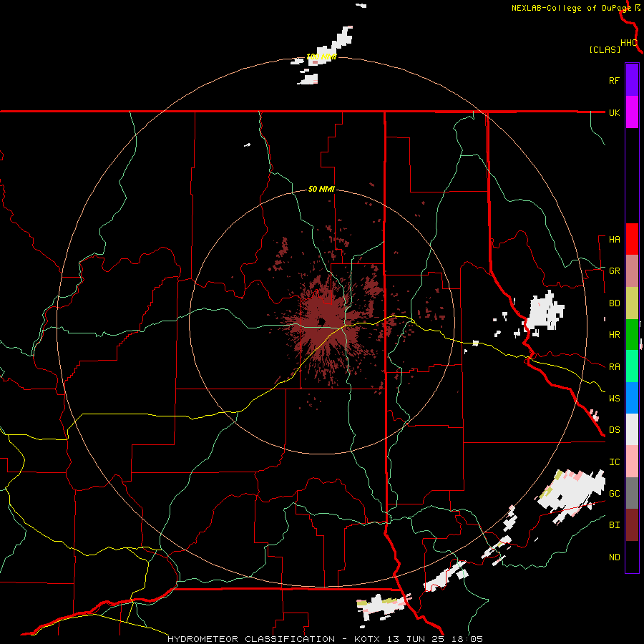The height and width of the screenshot is (644, 644).
Task: Click the red HA legend color swatch
Action: pyautogui.click(x=632, y=239)
